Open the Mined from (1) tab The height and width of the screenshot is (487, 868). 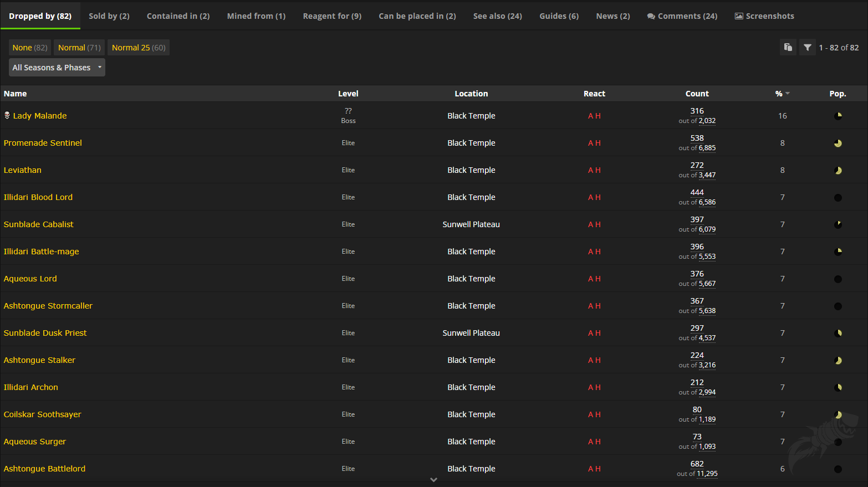pos(257,16)
